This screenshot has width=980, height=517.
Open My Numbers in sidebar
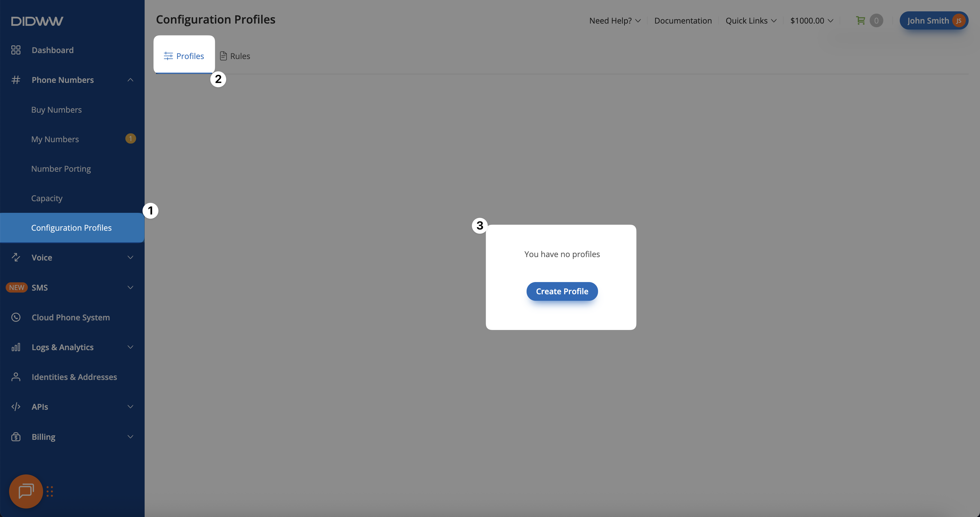[x=55, y=139]
